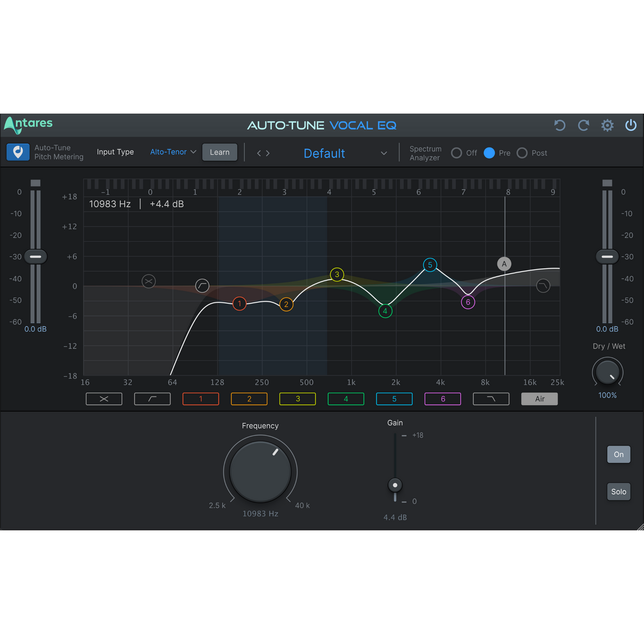Viewport: 644px width, 644px height.
Task: Click the power button to bypass the plugin
Action: point(631,125)
